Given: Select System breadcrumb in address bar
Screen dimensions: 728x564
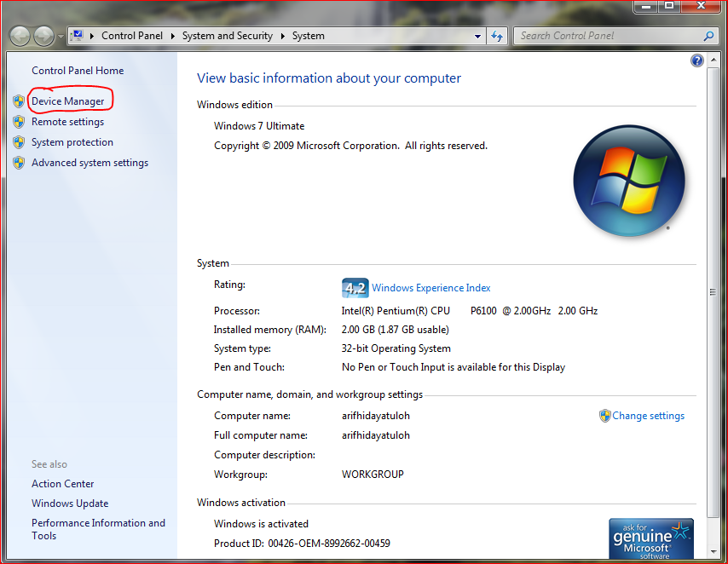Looking at the screenshot, I should [x=309, y=36].
